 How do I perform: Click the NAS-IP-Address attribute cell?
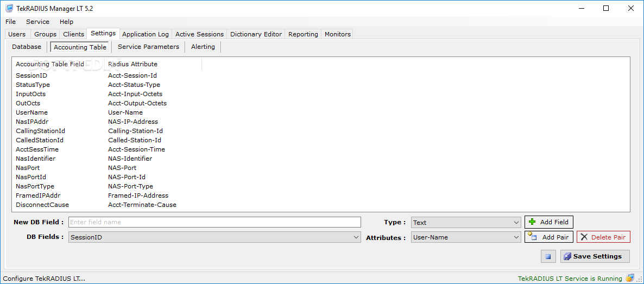133,122
